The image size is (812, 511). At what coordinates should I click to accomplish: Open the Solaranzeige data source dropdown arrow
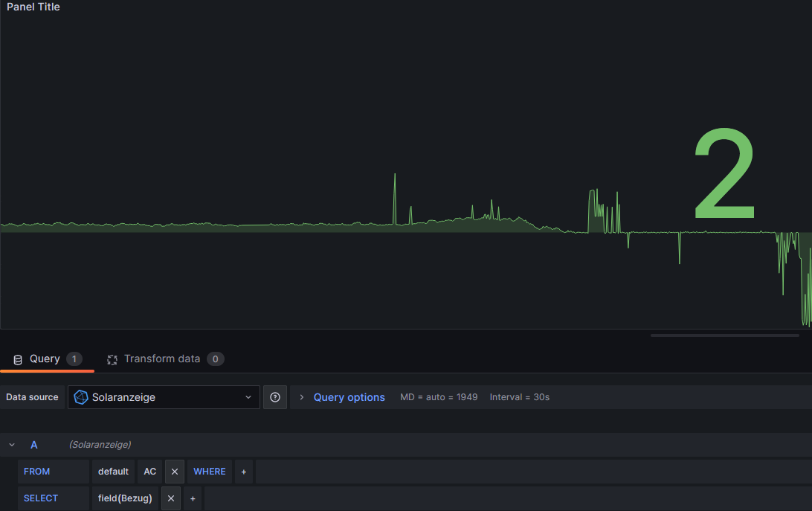pos(248,397)
